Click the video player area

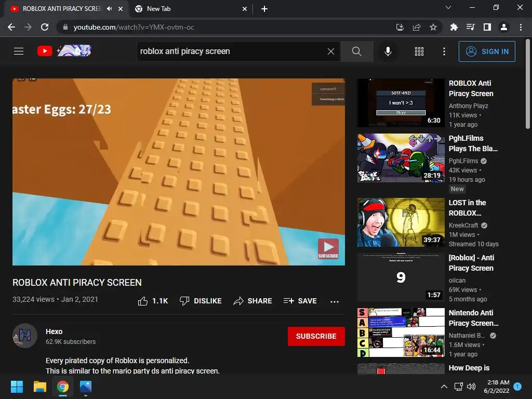(179, 171)
